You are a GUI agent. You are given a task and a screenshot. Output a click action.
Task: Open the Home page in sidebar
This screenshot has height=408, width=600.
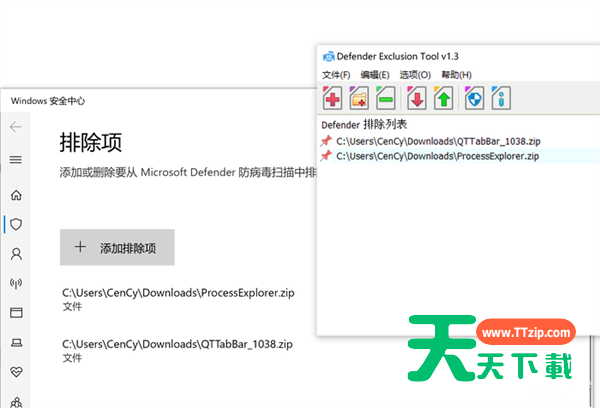16,195
